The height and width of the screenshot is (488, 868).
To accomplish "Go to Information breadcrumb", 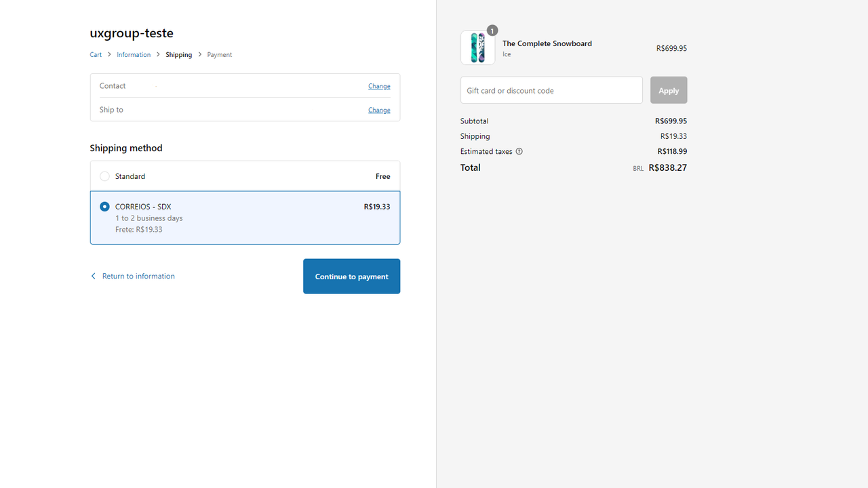I will point(134,54).
